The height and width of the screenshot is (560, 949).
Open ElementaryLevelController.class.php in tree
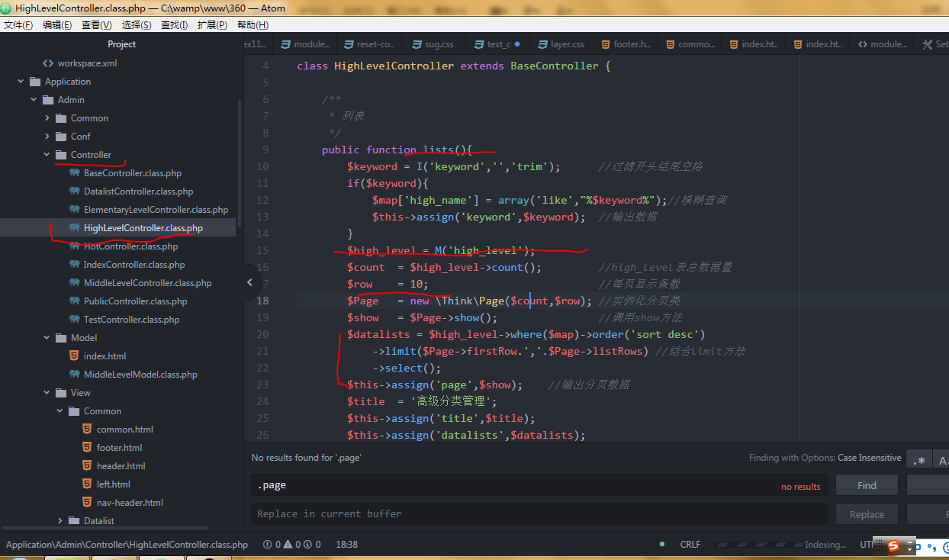point(156,210)
